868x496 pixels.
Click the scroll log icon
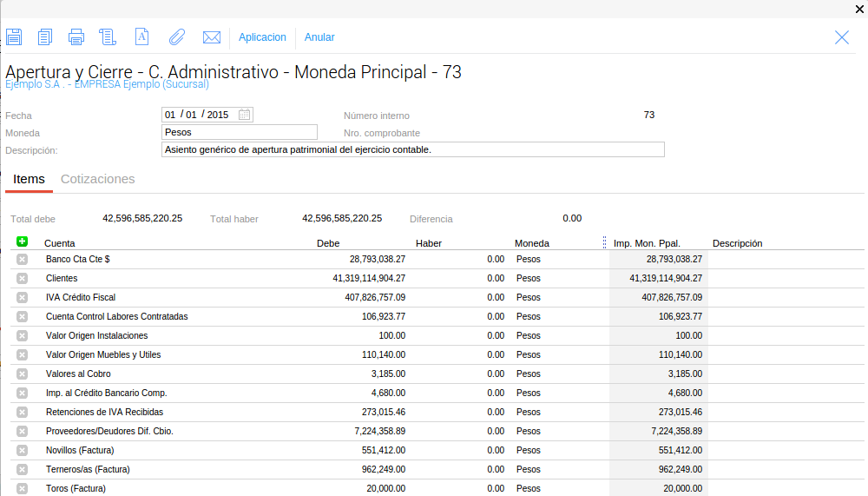(108, 36)
